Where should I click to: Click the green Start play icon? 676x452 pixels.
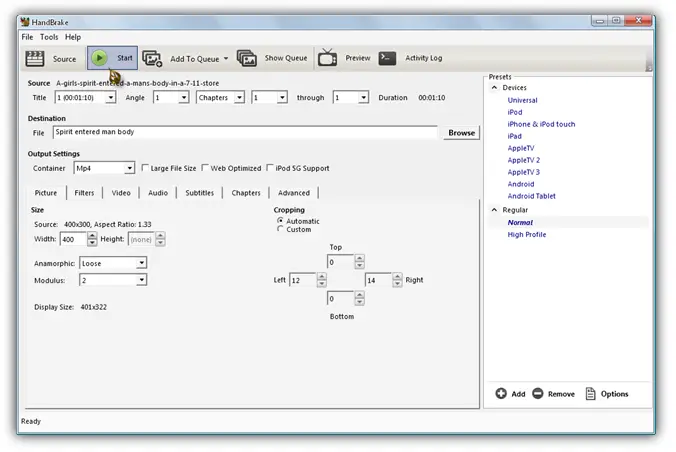pos(99,58)
